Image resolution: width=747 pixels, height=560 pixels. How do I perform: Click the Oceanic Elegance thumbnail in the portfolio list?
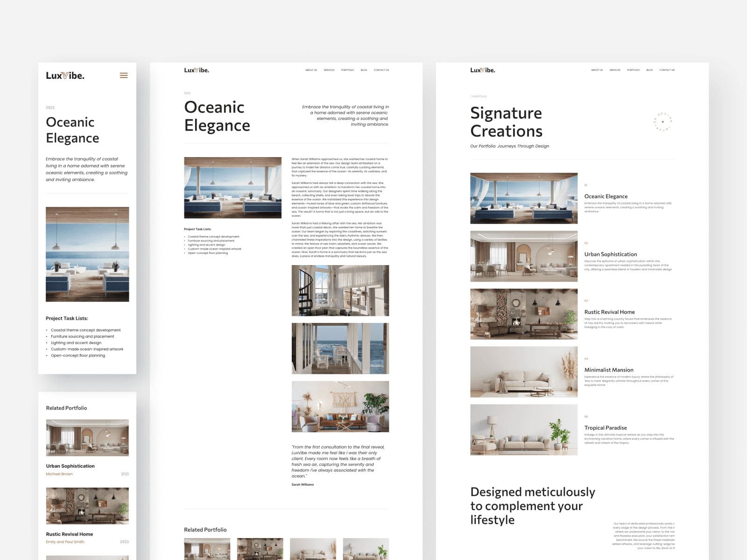tap(524, 198)
